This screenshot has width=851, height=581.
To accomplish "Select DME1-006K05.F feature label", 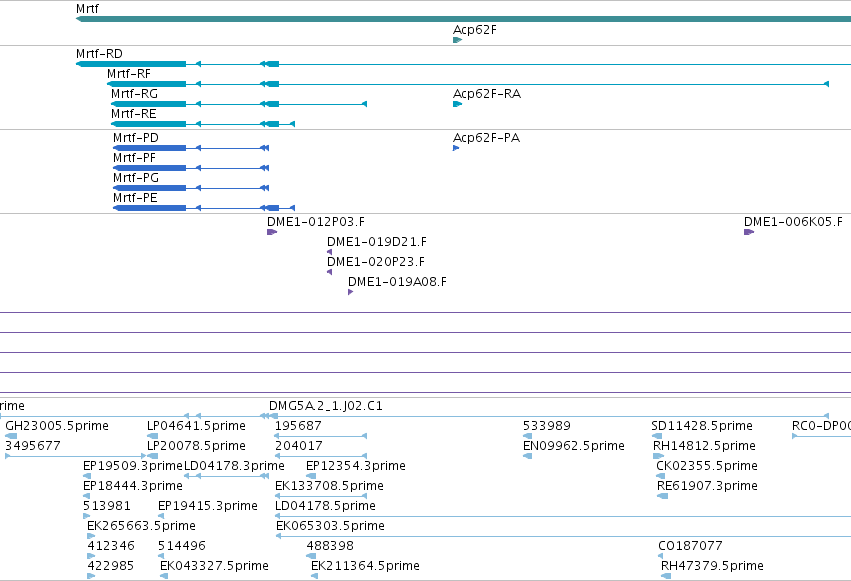I will (793, 222).
